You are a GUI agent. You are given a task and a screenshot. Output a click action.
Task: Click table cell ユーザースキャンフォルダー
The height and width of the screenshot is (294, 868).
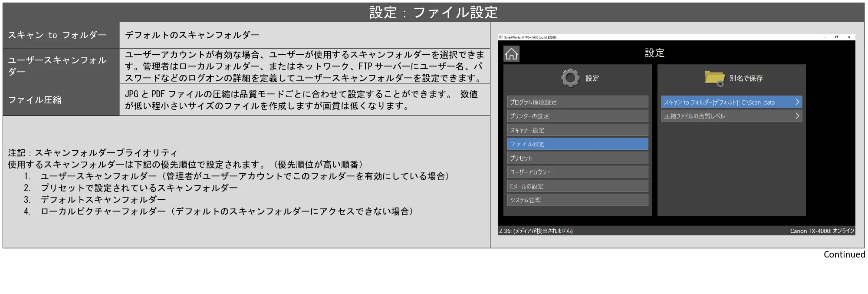click(61, 66)
